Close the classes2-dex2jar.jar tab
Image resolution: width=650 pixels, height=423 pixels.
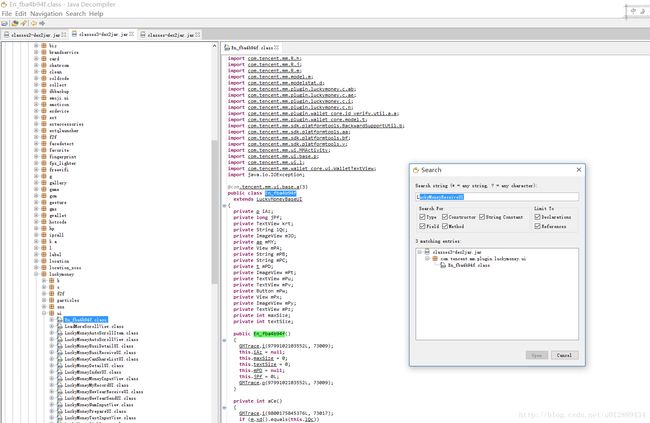pyautogui.click(x=64, y=35)
